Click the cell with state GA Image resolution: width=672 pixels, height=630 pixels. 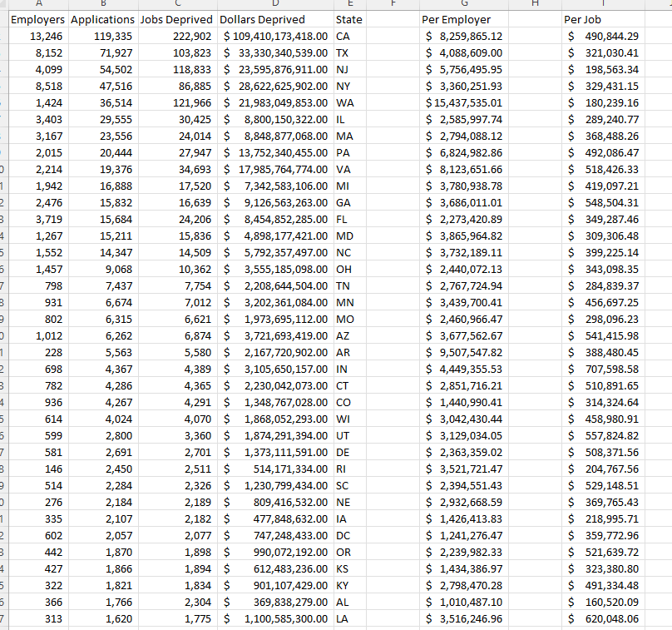[350, 203]
